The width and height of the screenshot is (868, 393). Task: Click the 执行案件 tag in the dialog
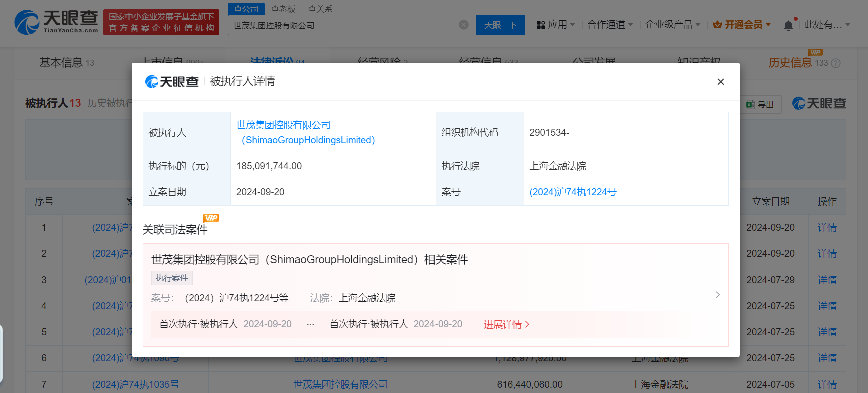pos(172,278)
